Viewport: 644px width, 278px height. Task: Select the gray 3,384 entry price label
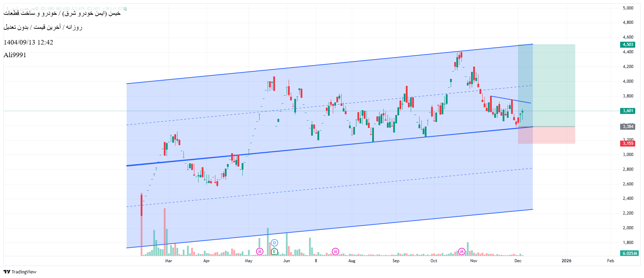(x=628, y=127)
